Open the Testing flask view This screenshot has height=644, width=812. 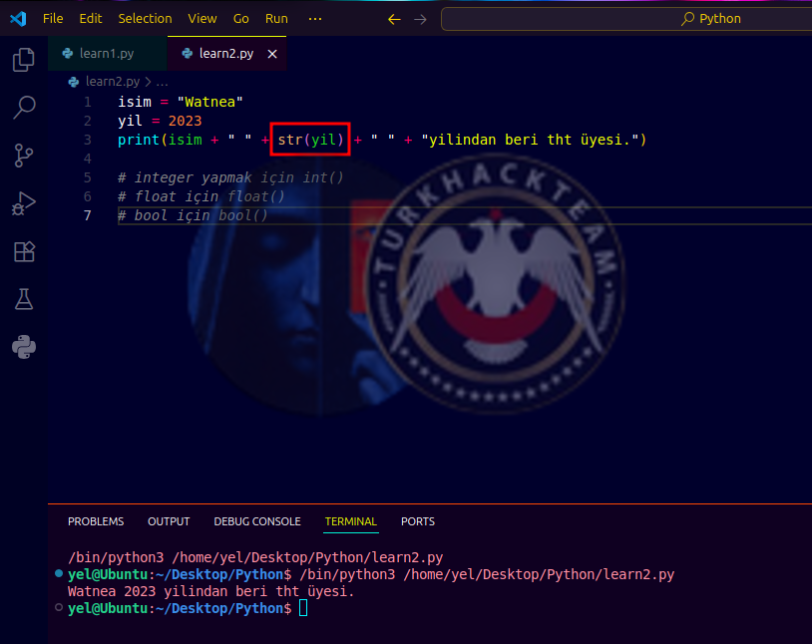click(x=24, y=299)
